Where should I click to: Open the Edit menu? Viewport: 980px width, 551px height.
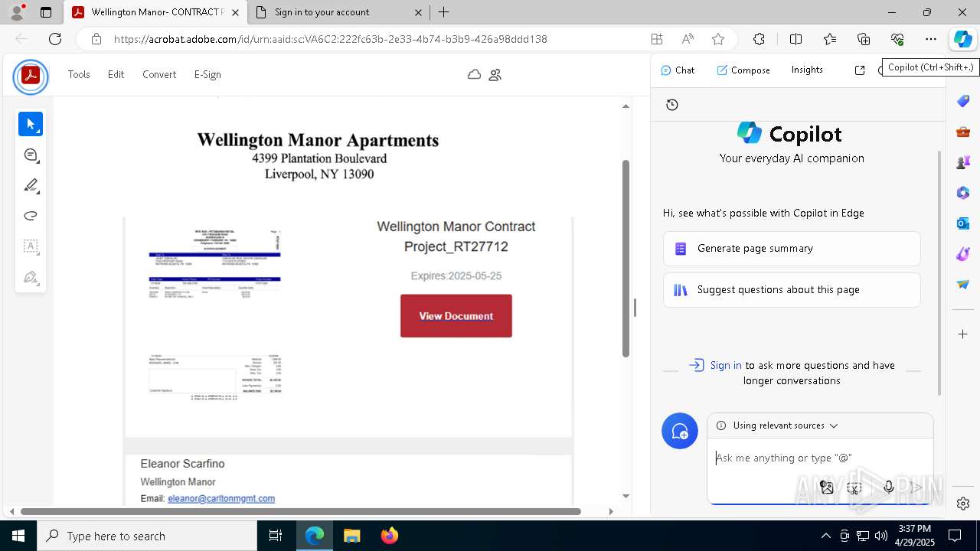[116, 74]
